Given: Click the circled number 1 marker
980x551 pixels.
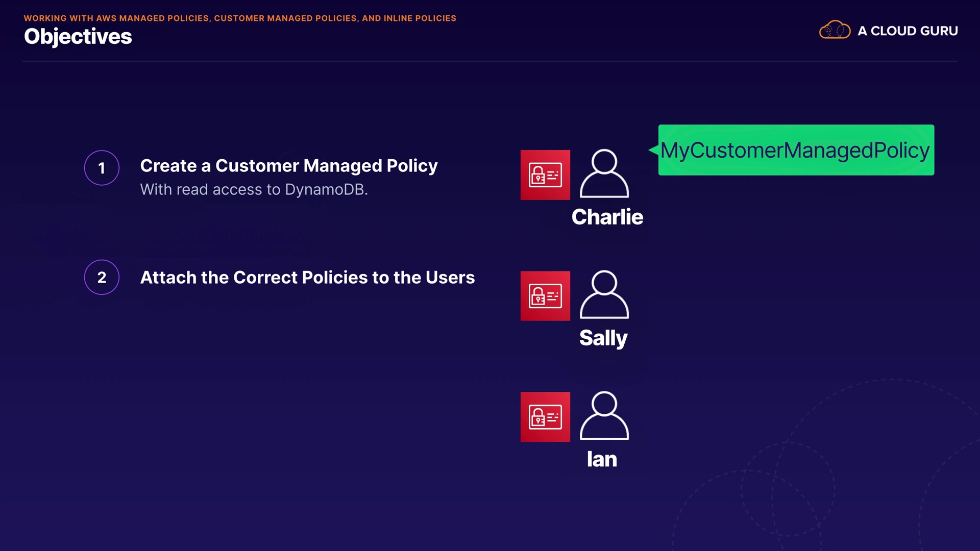Looking at the screenshot, I should (102, 168).
